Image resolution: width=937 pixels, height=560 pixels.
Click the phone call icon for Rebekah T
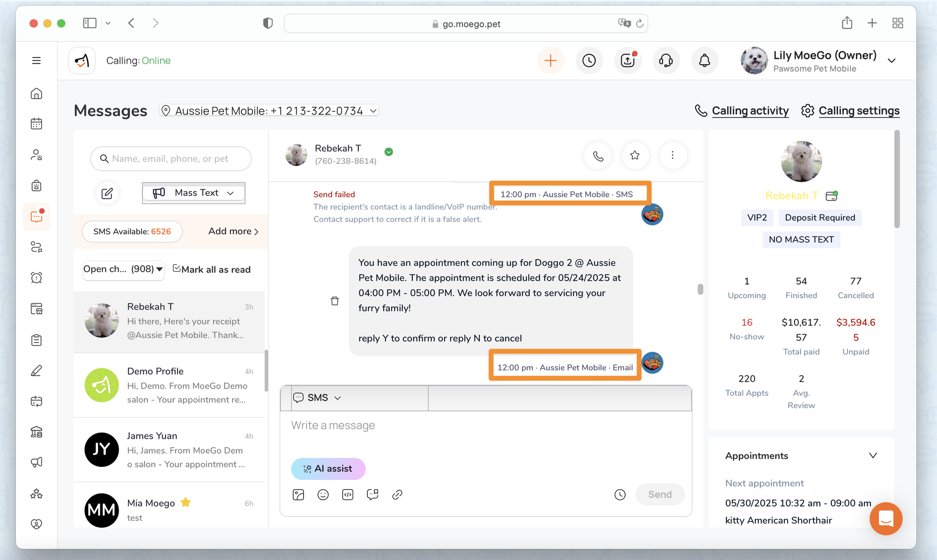(x=598, y=155)
